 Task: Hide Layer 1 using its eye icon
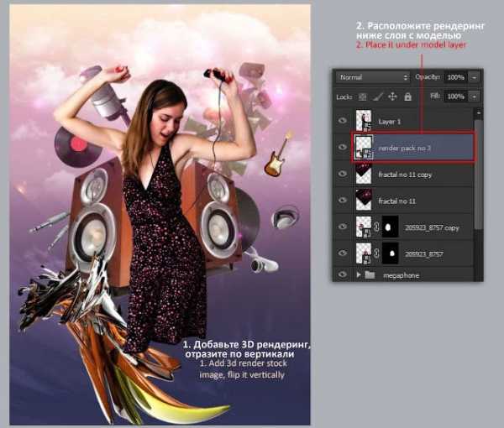coord(343,121)
